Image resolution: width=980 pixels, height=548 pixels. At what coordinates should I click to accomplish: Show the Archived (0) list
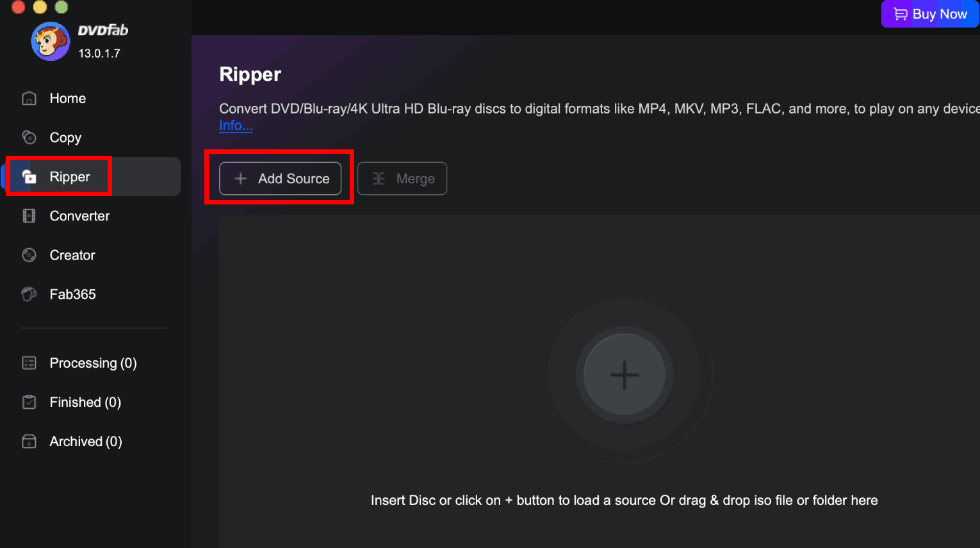tap(86, 441)
